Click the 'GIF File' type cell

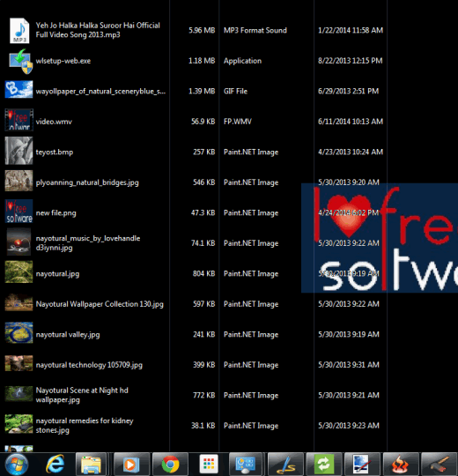[x=235, y=91]
